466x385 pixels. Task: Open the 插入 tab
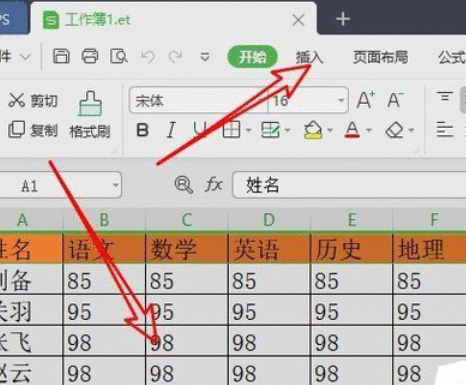click(309, 57)
